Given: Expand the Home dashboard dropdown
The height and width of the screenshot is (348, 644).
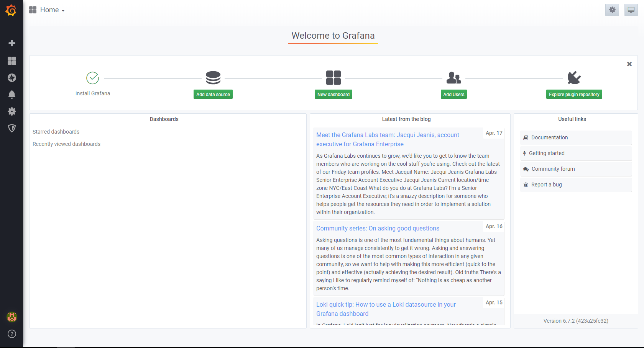Looking at the screenshot, I should pos(47,10).
